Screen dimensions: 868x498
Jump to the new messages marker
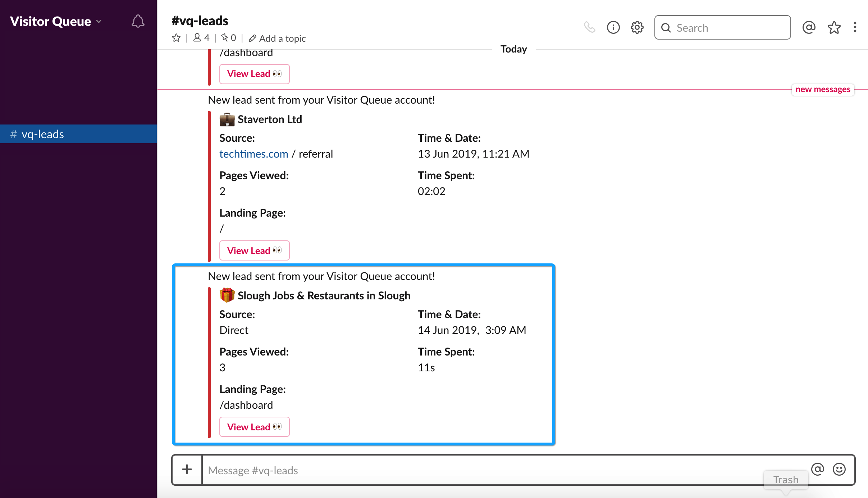click(x=823, y=89)
